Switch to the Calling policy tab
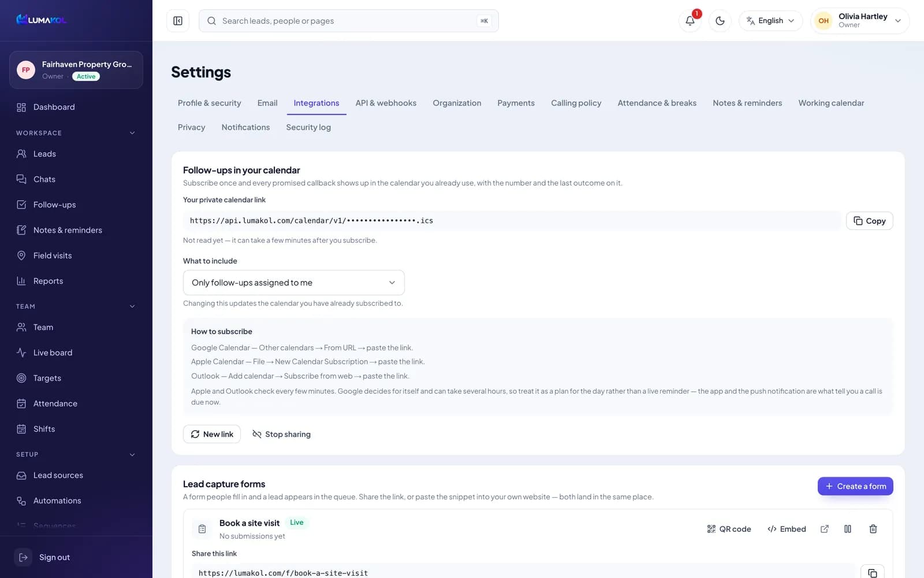Screen dimensions: 924x578 pyautogui.click(x=576, y=103)
